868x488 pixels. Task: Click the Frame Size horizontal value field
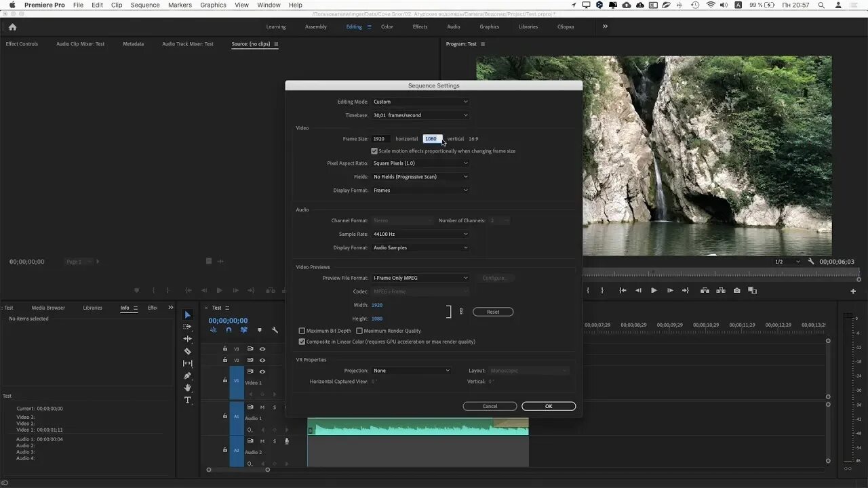coord(378,138)
